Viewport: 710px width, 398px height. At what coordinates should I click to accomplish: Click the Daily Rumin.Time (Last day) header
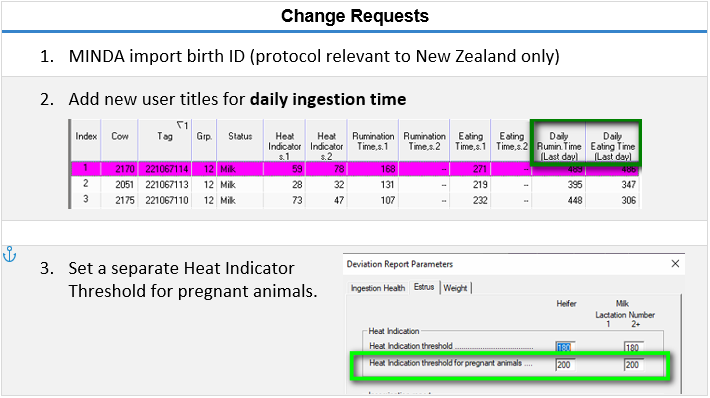click(x=559, y=146)
